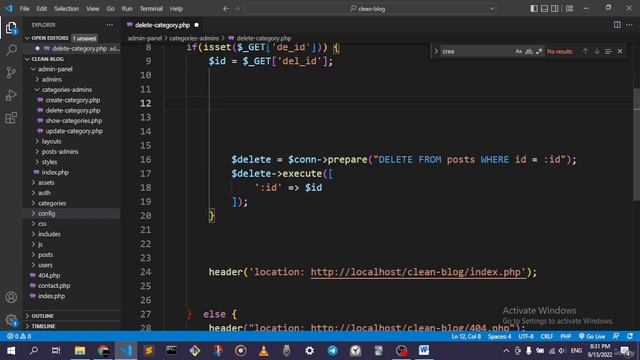Customize layout icon in the title bar
Image resolution: width=640 pixels, height=360 pixels.
point(569,9)
